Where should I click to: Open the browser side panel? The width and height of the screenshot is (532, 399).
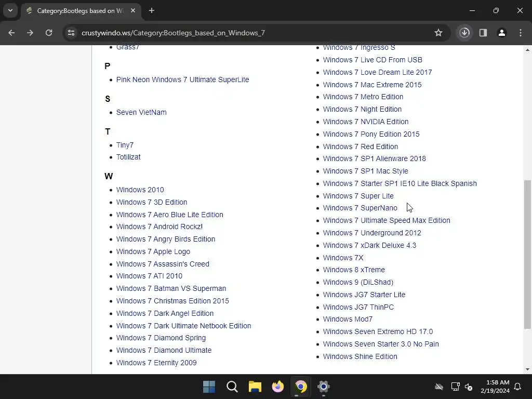[483, 33]
